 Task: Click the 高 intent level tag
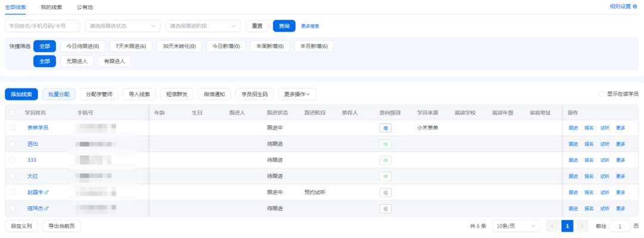[385, 128]
